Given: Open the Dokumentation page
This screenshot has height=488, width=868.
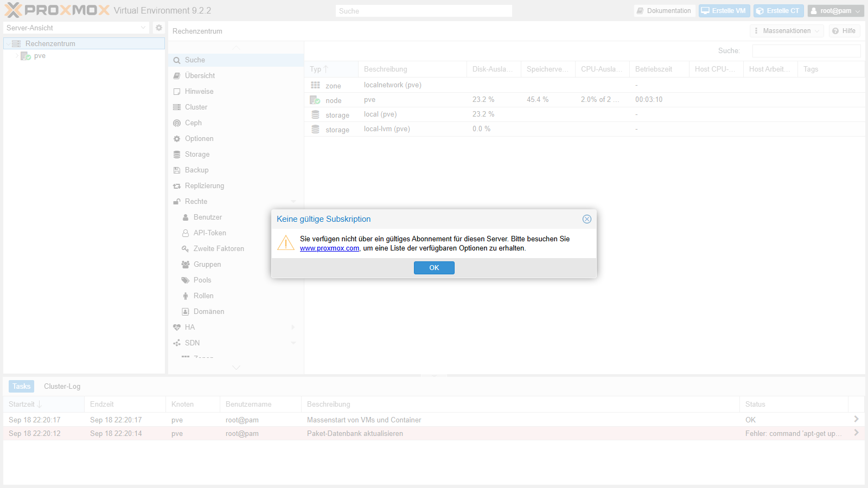Looking at the screenshot, I should (x=664, y=11).
